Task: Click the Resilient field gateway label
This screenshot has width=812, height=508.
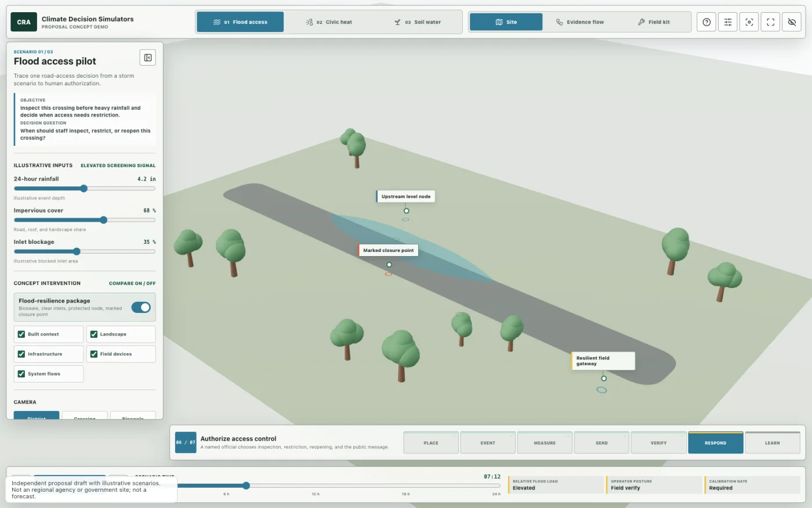Action: point(603,361)
